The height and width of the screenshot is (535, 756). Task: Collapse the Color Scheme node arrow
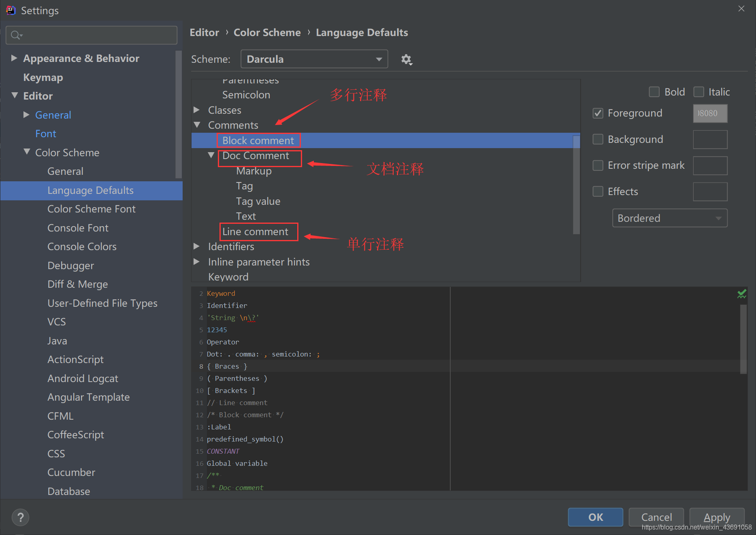pyautogui.click(x=27, y=152)
